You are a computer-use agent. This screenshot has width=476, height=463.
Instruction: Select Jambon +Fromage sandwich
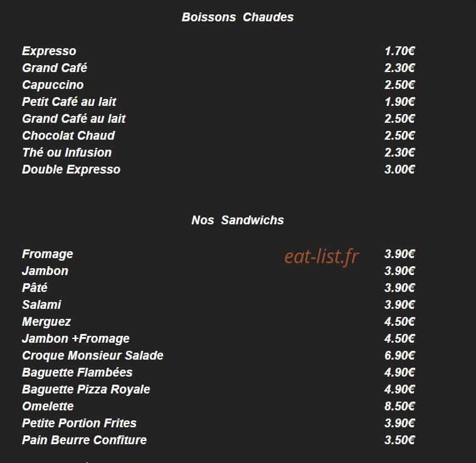(x=76, y=339)
